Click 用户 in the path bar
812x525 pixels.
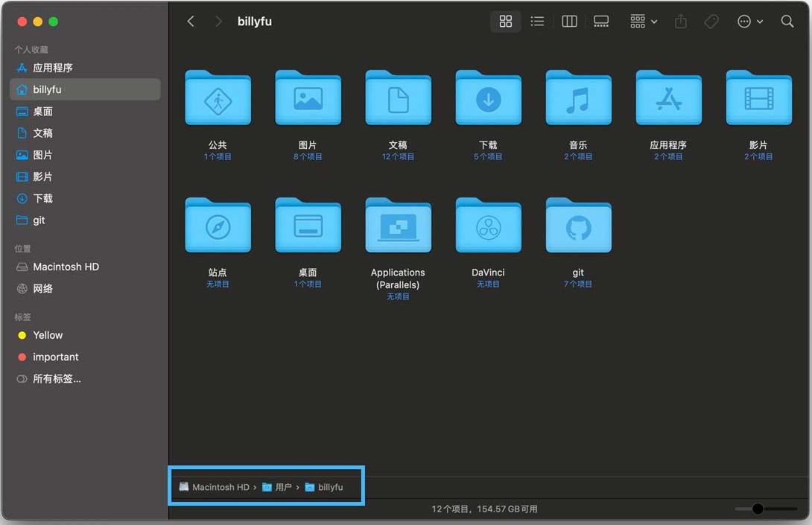[282, 487]
